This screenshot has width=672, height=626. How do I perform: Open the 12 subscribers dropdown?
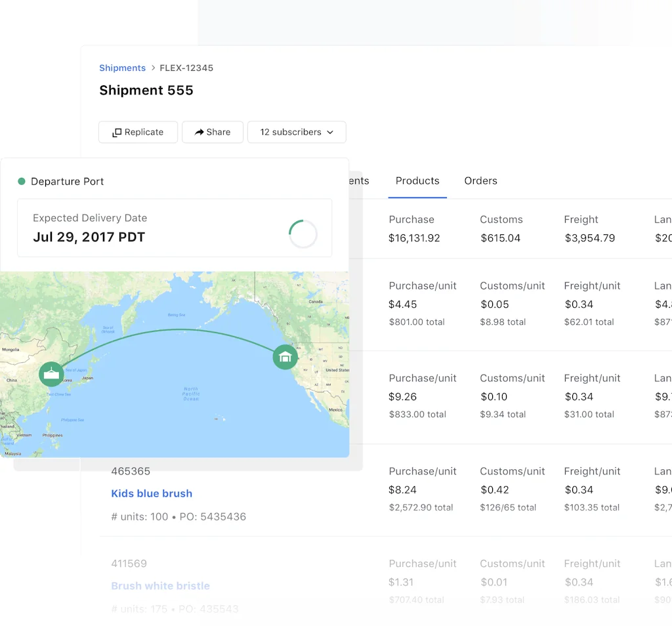point(297,132)
